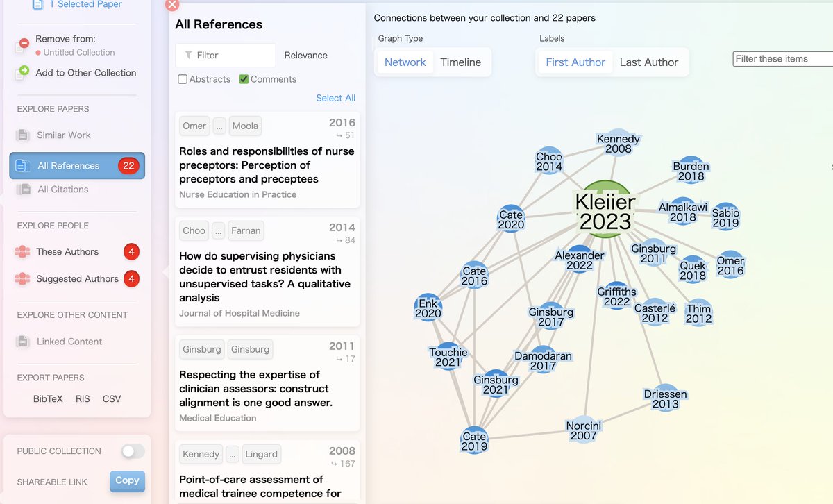Click the These Authors people icon
The image size is (833, 504).
22,252
